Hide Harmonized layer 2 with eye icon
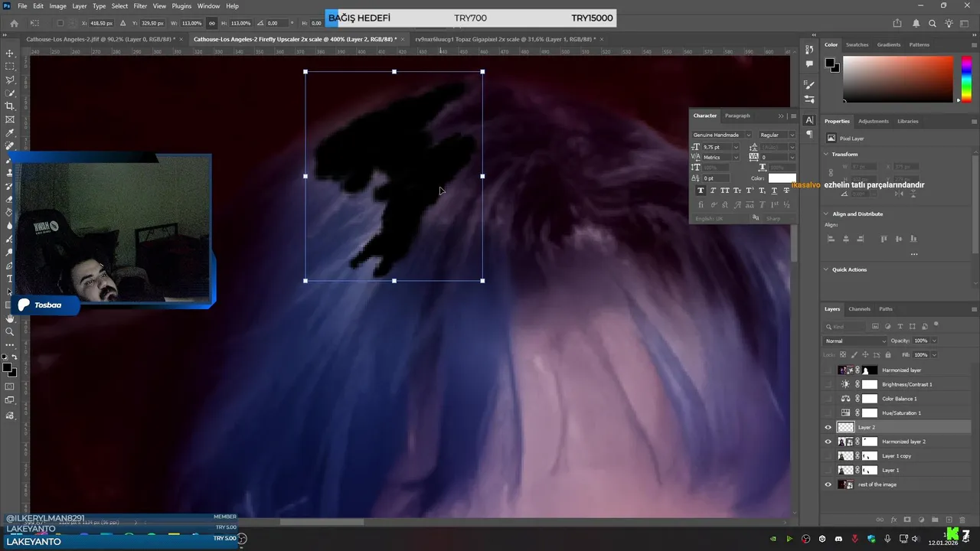The image size is (980, 551). [x=828, y=442]
